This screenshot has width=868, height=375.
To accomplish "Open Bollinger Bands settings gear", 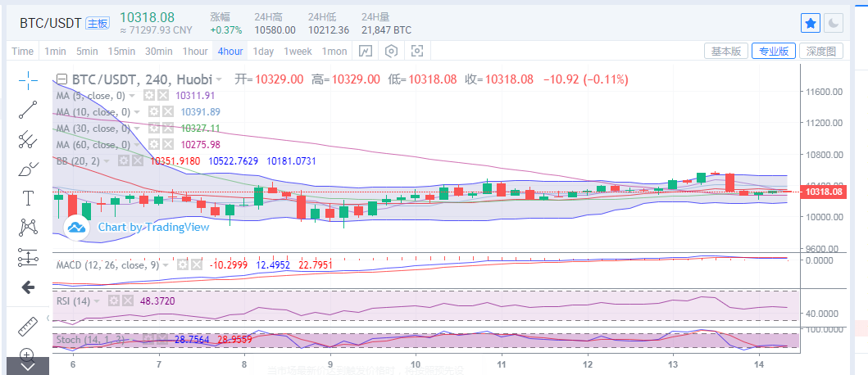I will click(x=124, y=161).
